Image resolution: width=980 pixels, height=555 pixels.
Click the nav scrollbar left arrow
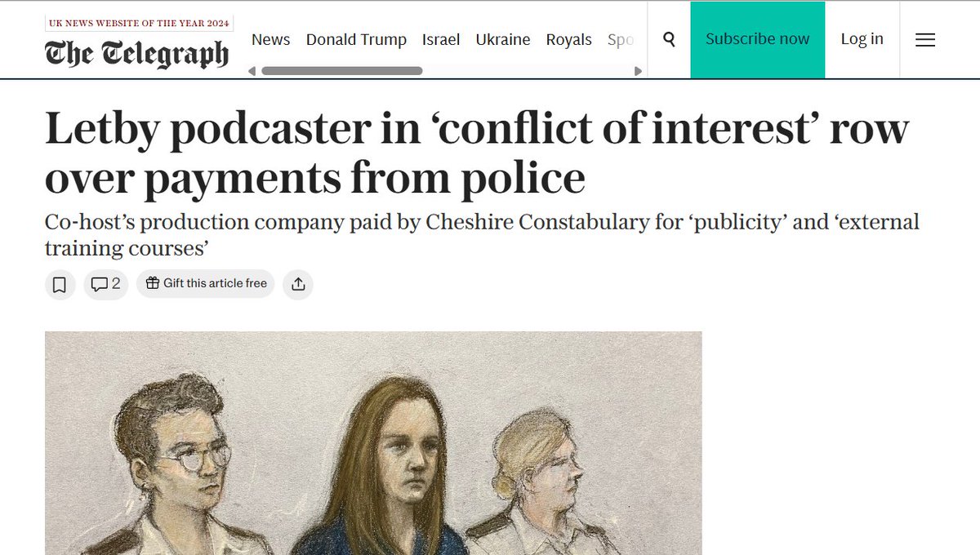tap(252, 71)
